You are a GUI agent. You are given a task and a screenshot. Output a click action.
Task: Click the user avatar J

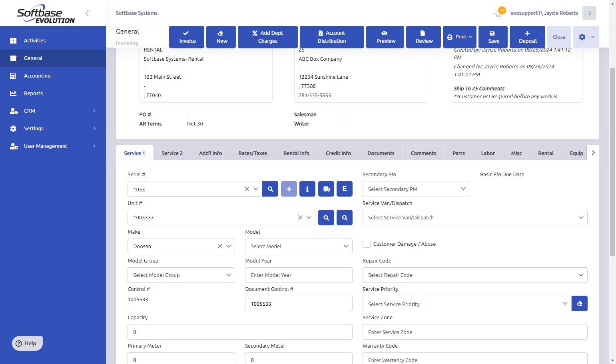point(589,13)
